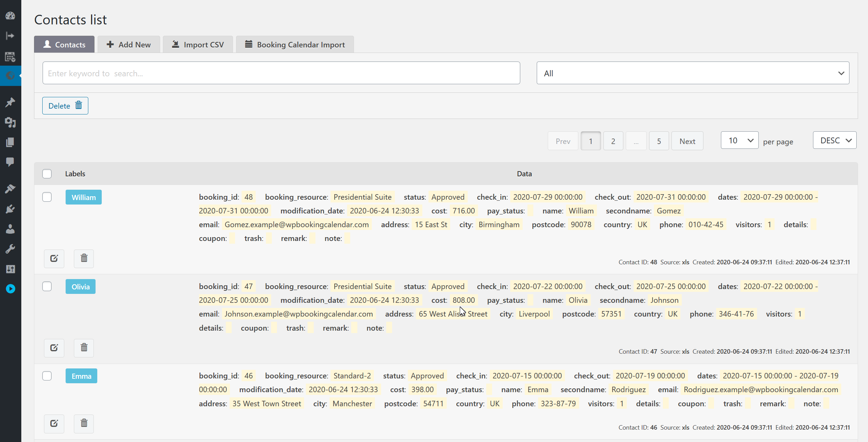This screenshot has width=868, height=442.
Task: Go to Prev page in pagination
Action: point(563,141)
